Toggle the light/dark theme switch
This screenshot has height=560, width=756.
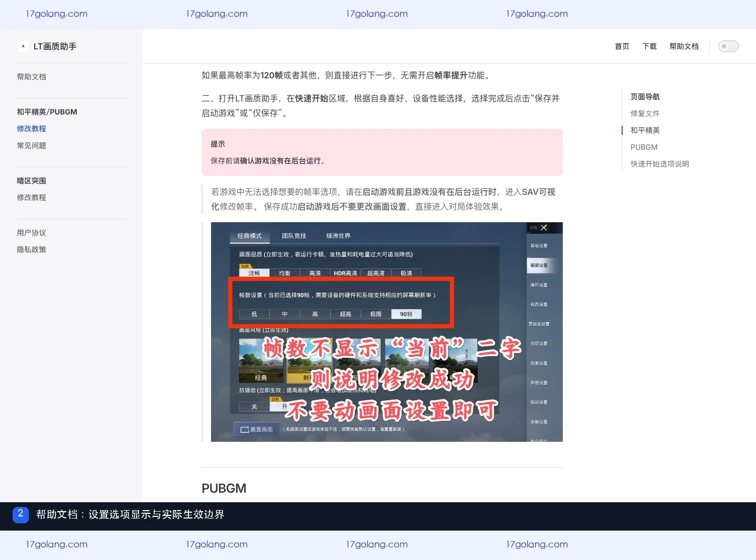point(728,46)
